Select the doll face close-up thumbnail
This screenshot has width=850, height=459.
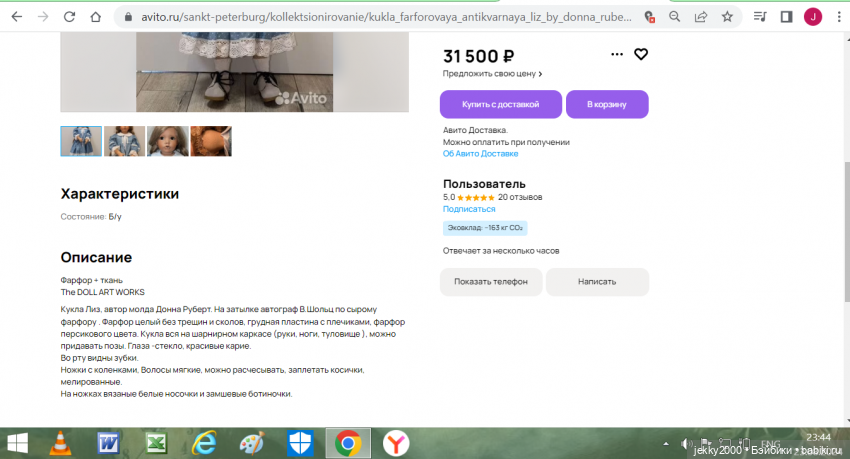(x=168, y=141)
